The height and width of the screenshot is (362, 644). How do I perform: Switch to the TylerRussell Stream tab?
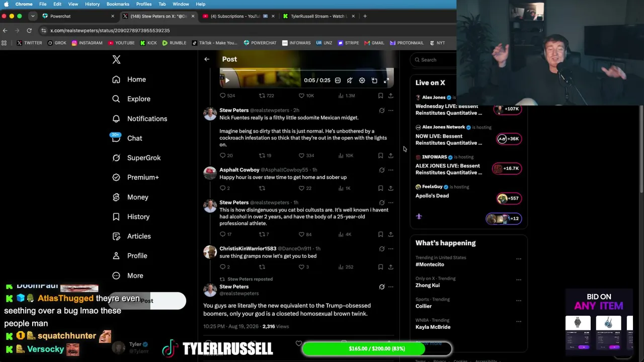(x=318, y=16)
